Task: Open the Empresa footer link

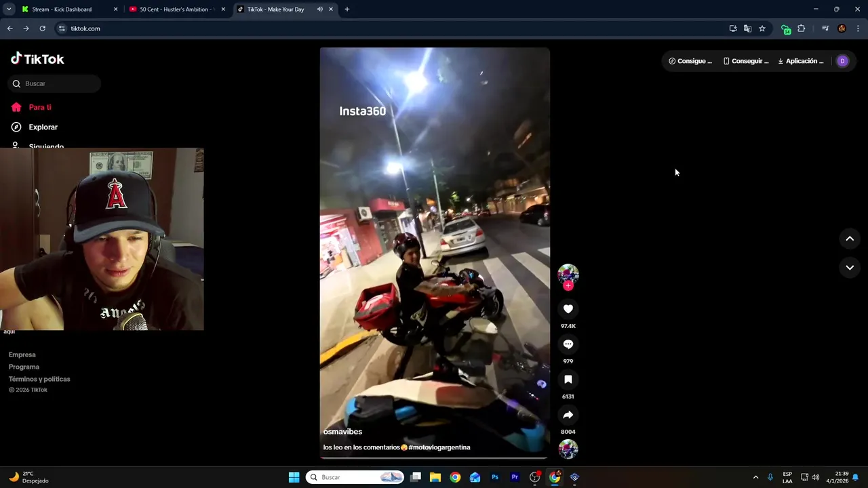Action: pyautogui.click(x=22, y=354)
